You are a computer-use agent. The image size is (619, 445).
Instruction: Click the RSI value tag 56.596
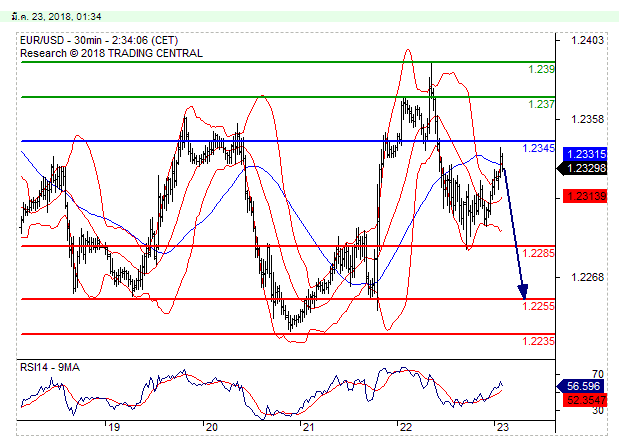[580, 386]
